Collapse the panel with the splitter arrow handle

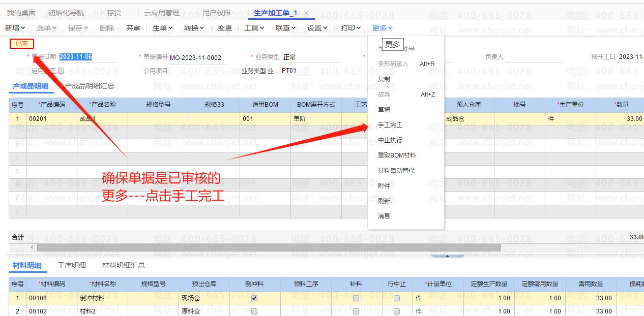(448, 256)
